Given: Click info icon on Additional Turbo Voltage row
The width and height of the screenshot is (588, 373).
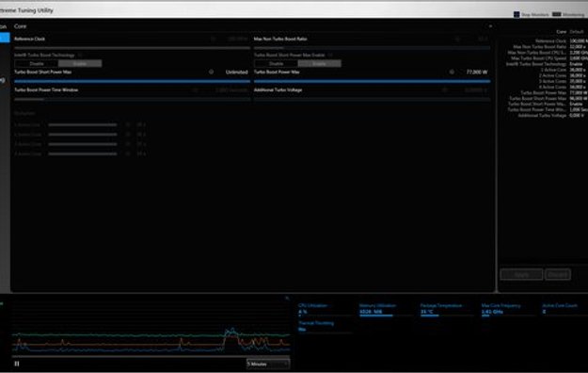Looking at the screenshot, I should click(444, 90).
